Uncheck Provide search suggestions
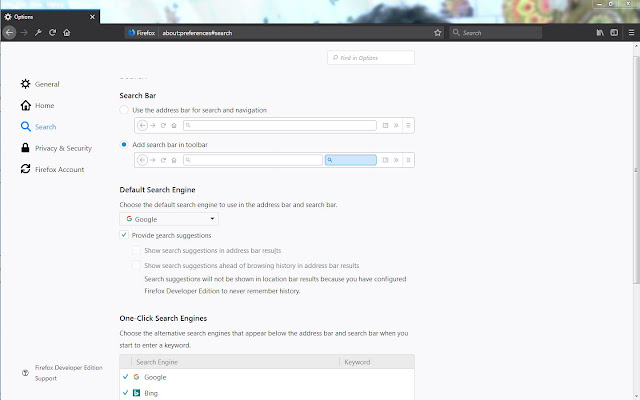The height and width of the screenshot is (400, 640). (x=124, y=235)
